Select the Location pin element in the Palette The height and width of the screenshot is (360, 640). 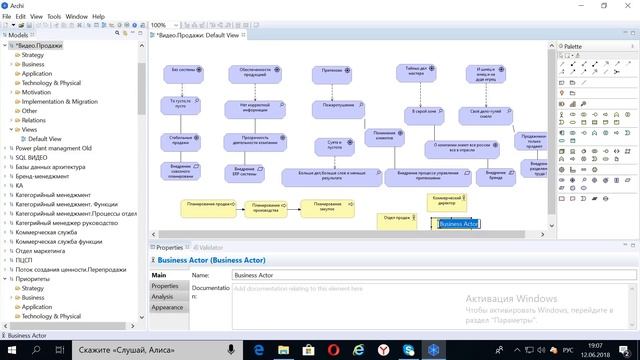(562, 93)
